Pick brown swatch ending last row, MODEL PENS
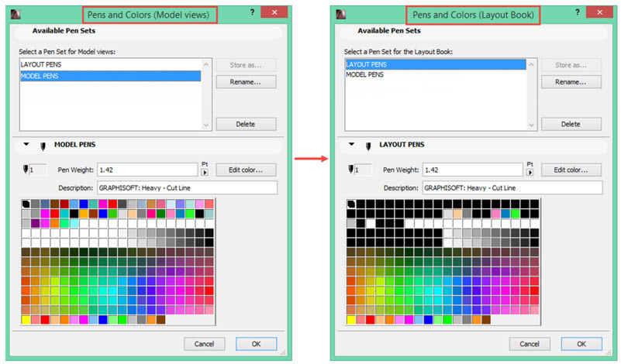Image resolution: width=621 pixels, height=364 pixels. (160, 319)
